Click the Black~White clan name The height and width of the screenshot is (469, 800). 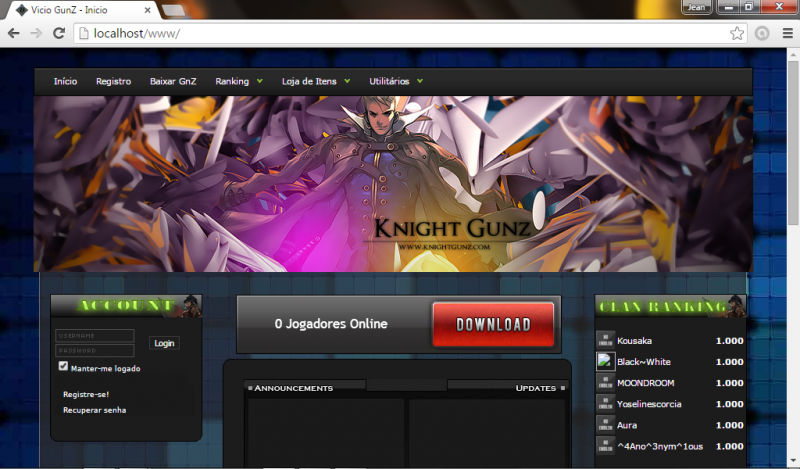(x=644, y=361)
